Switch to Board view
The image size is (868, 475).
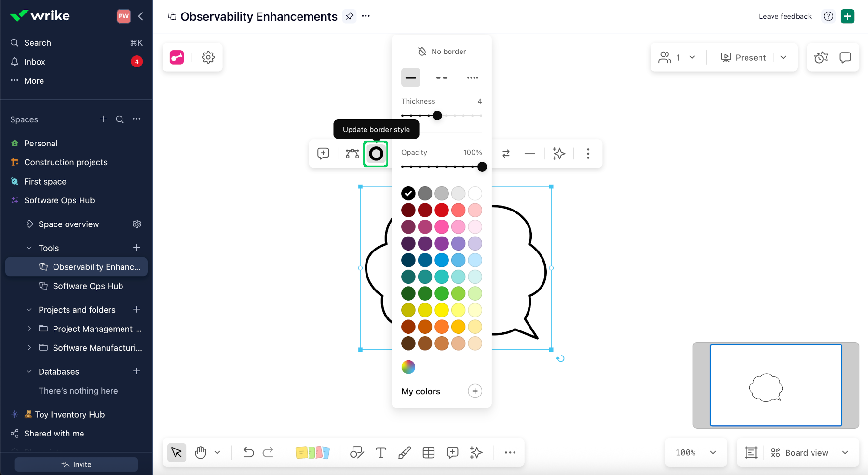(806, 452)
